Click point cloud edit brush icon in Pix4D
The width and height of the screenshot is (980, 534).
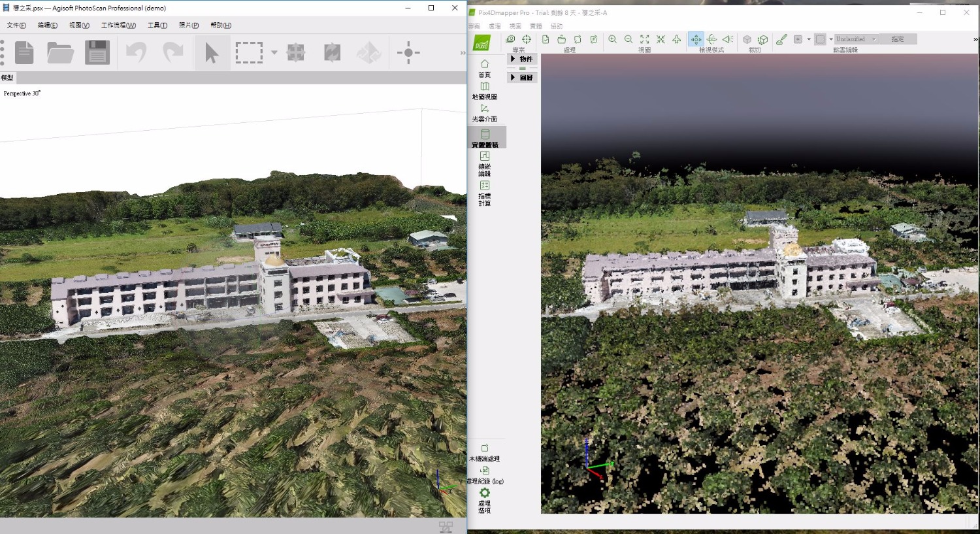pyautogui.click(x=781, y=39)
